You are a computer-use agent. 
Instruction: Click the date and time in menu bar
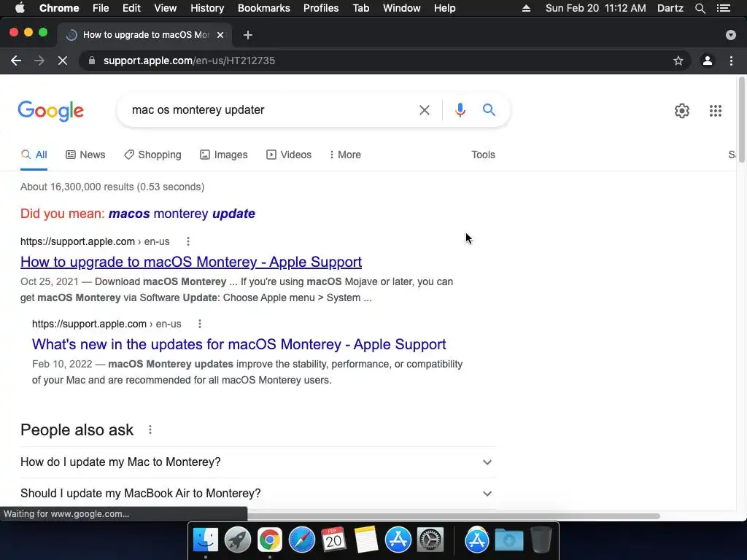[x=595, y=8]
